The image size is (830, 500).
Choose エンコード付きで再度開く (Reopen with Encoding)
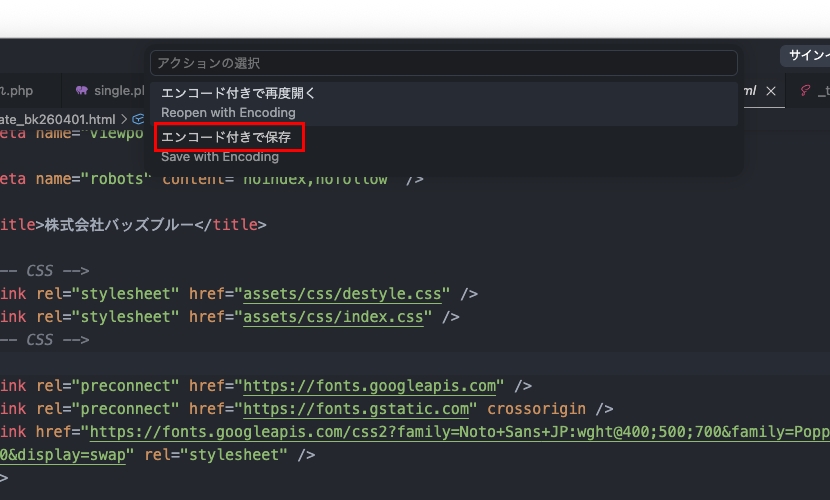[x=444, y=103]
